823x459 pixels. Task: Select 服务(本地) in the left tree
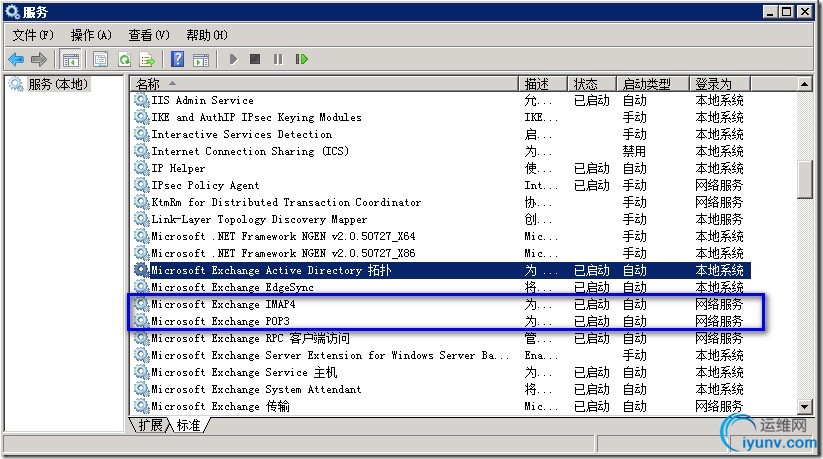tap(58, 84)
